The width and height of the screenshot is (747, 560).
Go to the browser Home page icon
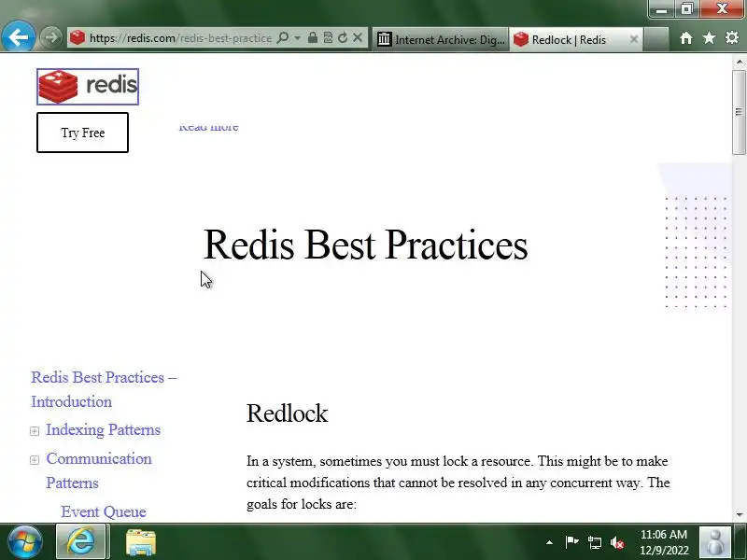pos(686,38)
